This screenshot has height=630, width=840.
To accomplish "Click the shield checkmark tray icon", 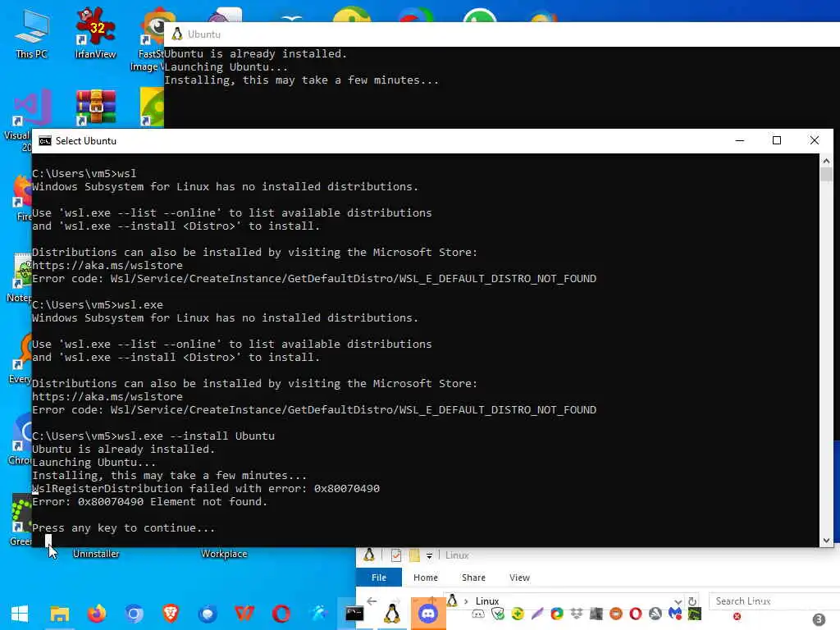I will (498, 614).
